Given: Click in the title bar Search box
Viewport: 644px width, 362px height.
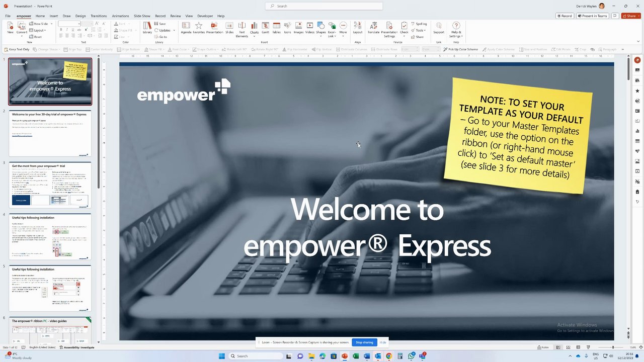Looking at the screenshot, I should click(x=324, y=6).
